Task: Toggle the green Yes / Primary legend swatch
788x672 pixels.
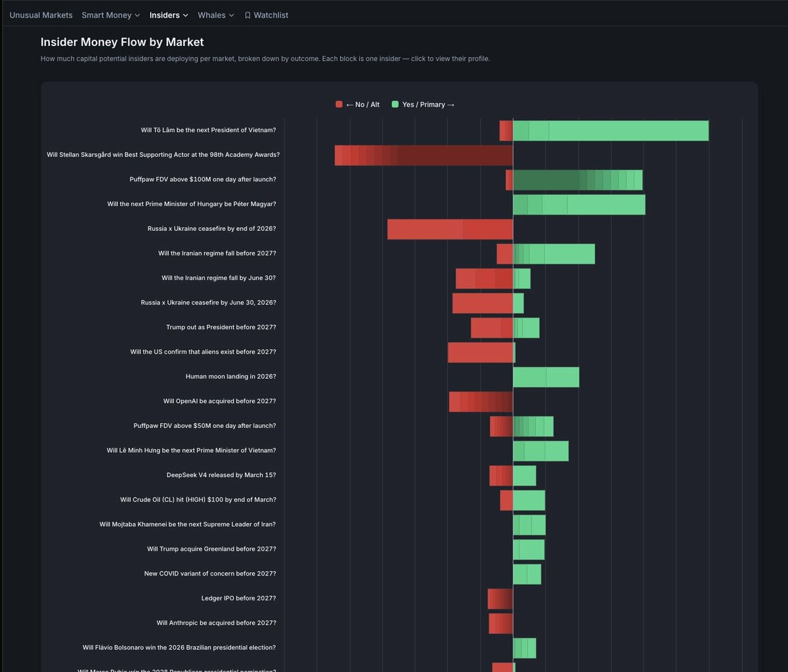Action: 395,104
